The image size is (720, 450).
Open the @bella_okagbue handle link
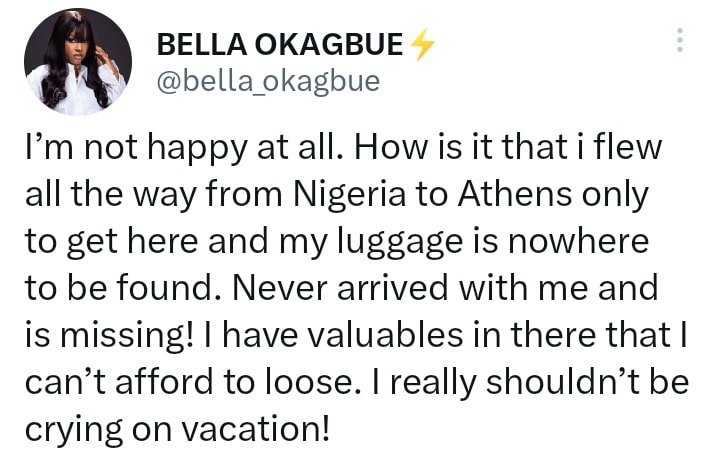point(268,80)
